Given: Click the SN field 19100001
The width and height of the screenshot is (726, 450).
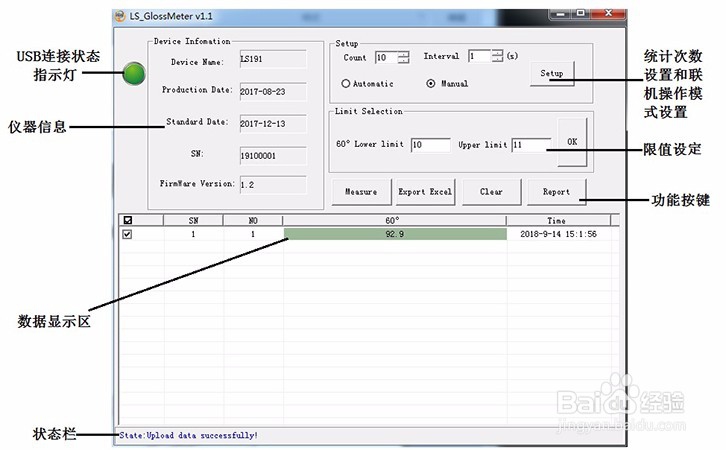Looking at the screenshot, I should [273, 156].
